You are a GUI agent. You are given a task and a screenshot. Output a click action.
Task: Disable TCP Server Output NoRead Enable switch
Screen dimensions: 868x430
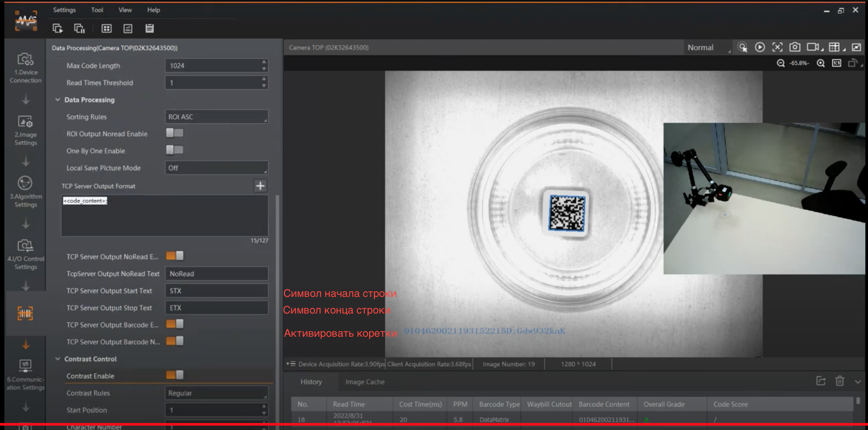click(x=174, y=256)
